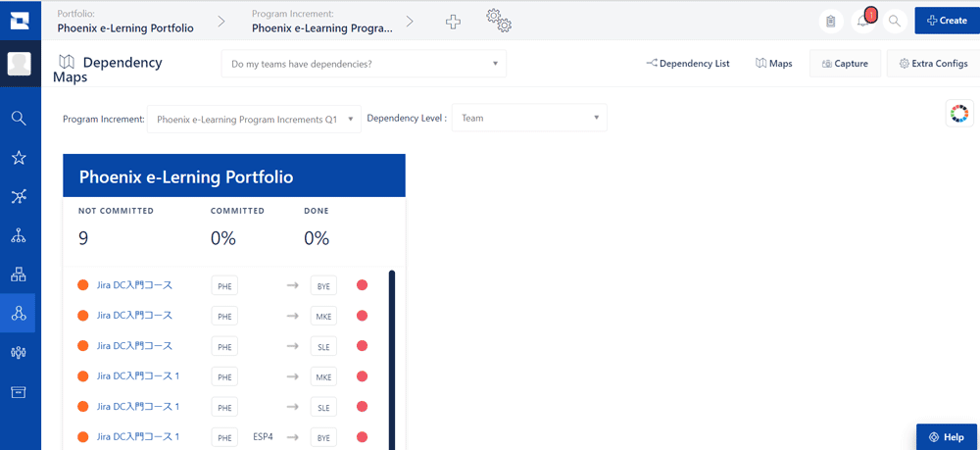Click the Create button
The width and height of the screenshot is (980, 450).
click(947, 21)
